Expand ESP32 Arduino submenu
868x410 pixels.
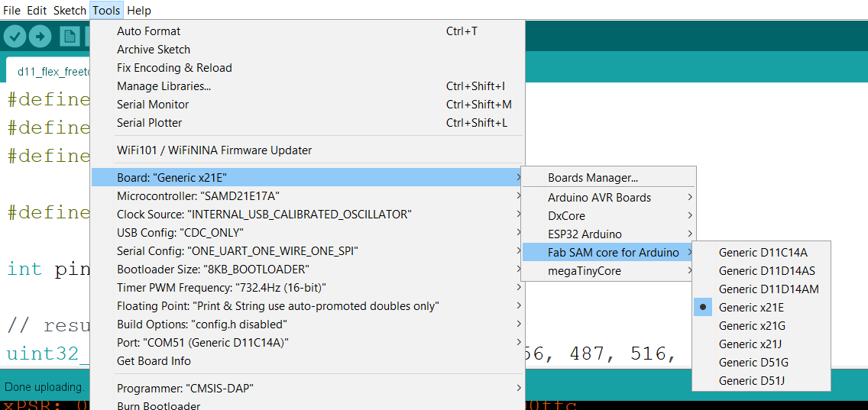tap(609, 234)
